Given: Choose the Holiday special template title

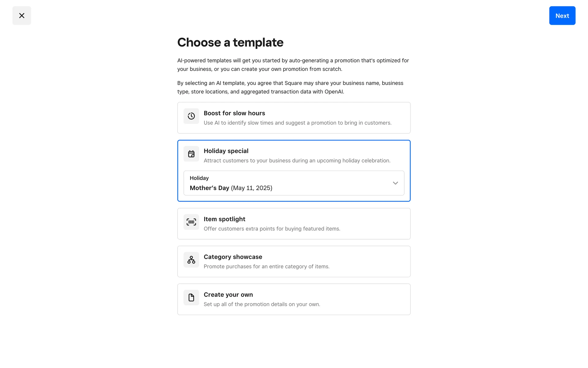Looking at the screenshot, I should [x=226, y=151].
